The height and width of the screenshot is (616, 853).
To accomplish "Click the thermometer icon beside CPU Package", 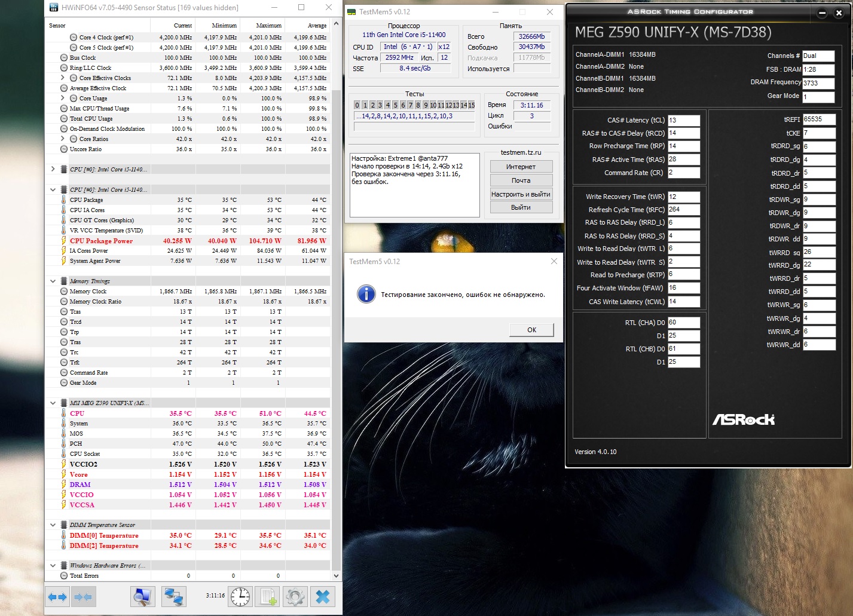I will click(x=64, y=200).
